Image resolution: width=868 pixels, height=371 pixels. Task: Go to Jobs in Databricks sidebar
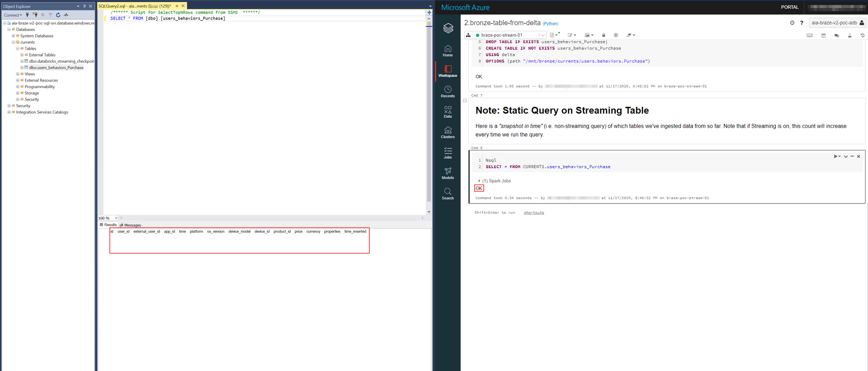coord(448,152)
